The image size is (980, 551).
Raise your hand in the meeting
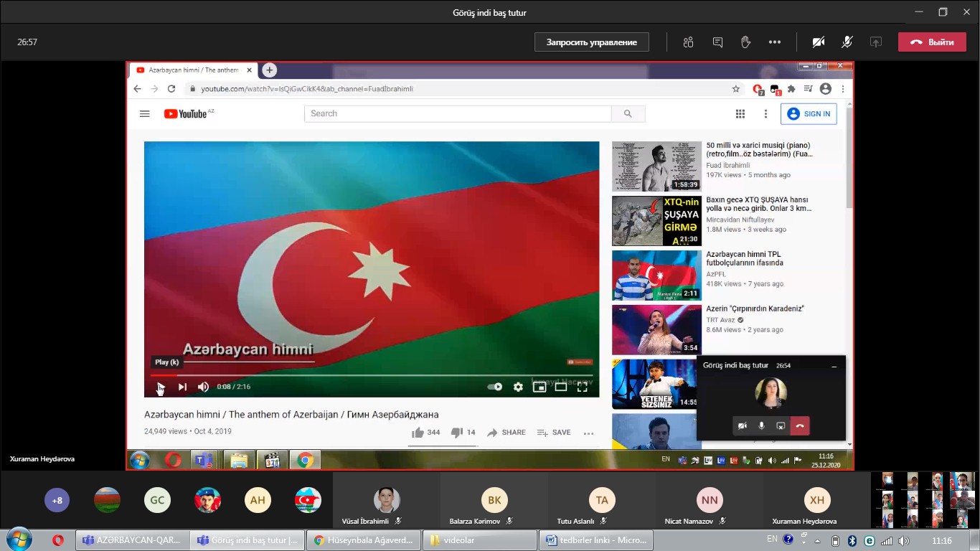746,42
